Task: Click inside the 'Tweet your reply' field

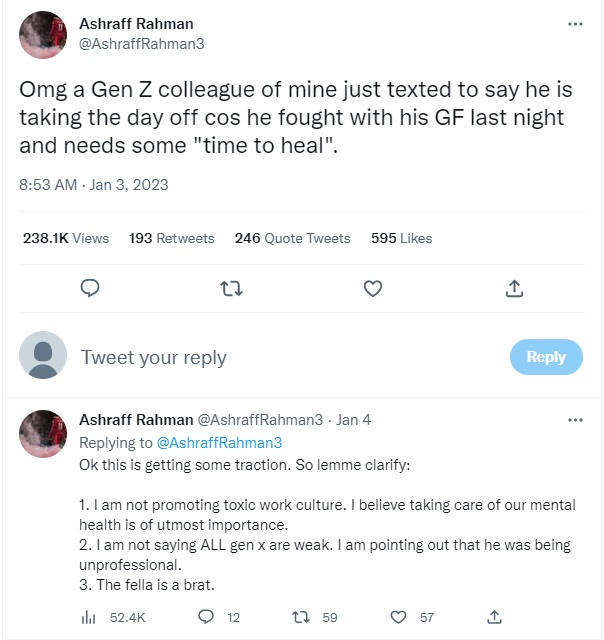Action: click(x=280, y=357)
